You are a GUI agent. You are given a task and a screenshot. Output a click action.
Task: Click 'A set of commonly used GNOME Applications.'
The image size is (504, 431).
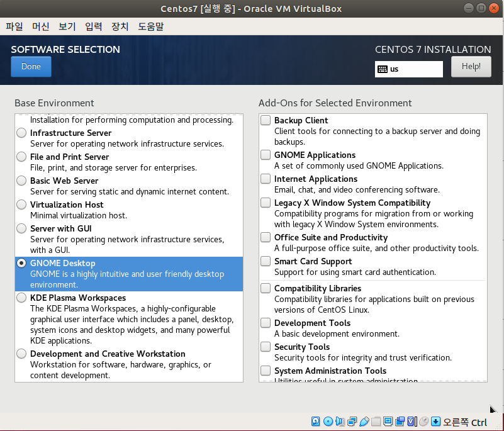click(x=359, y=165)
